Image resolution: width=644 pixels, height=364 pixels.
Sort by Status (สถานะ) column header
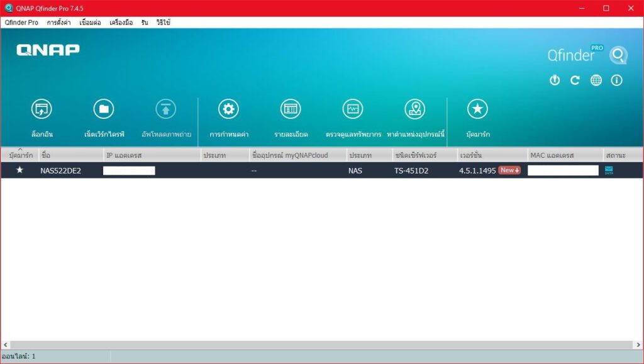click(623, 155)
